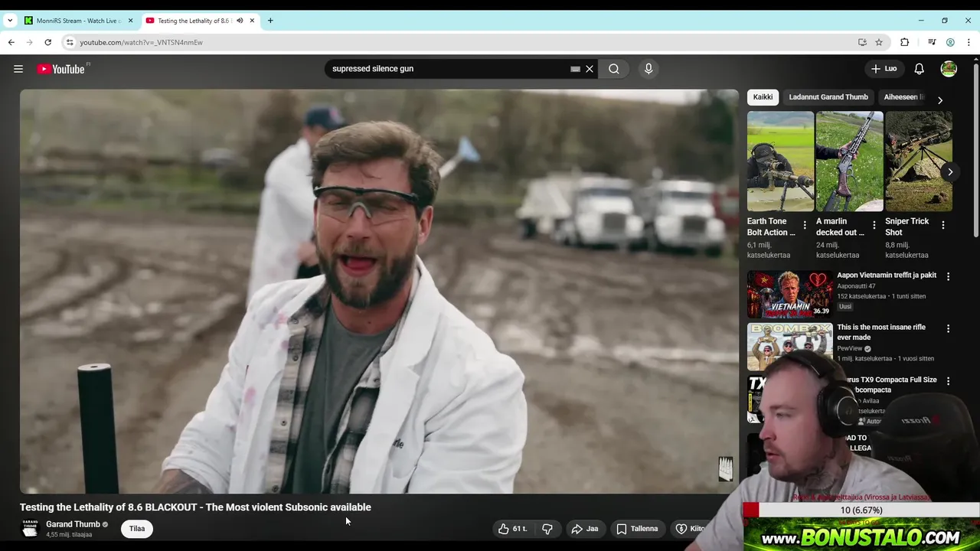The image size is (980, 551).
Task: Install or cast via the screen icon in address bar
Action: coord(862,42)
